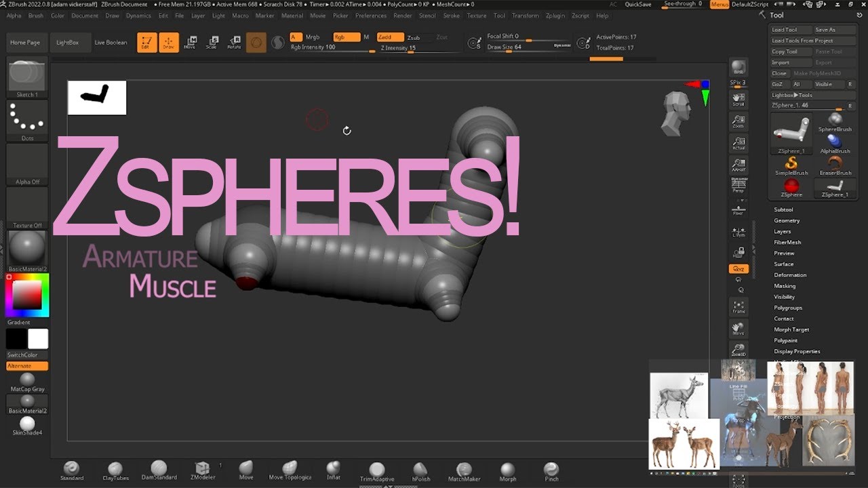Open the Transform menu

point(526,15)
